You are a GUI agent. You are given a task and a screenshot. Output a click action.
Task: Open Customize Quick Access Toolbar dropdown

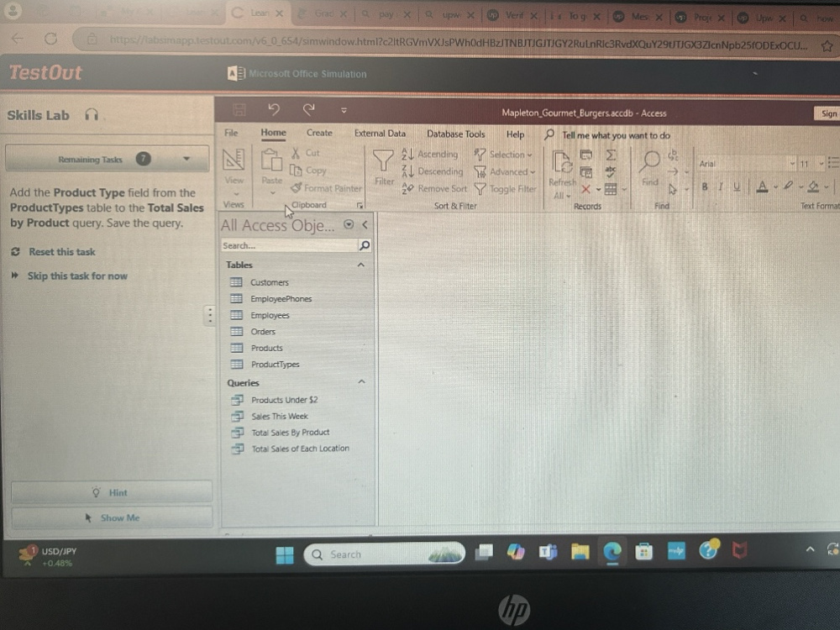344,110
